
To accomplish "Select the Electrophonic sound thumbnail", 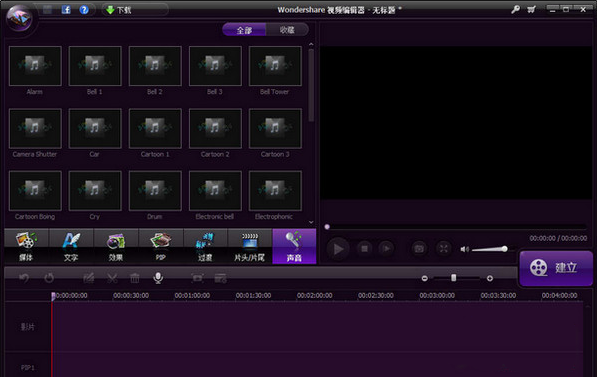I will tap(275, 191).
